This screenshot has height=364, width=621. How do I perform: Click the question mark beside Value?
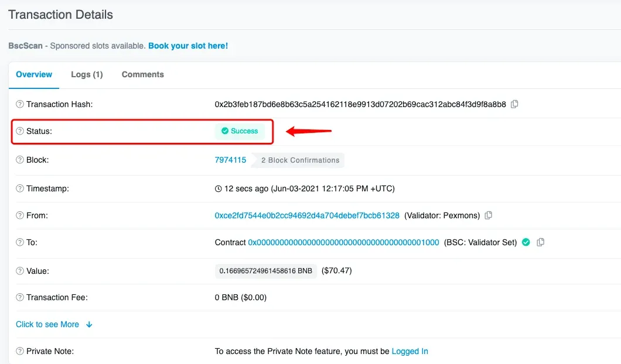[x=20, y=271]
